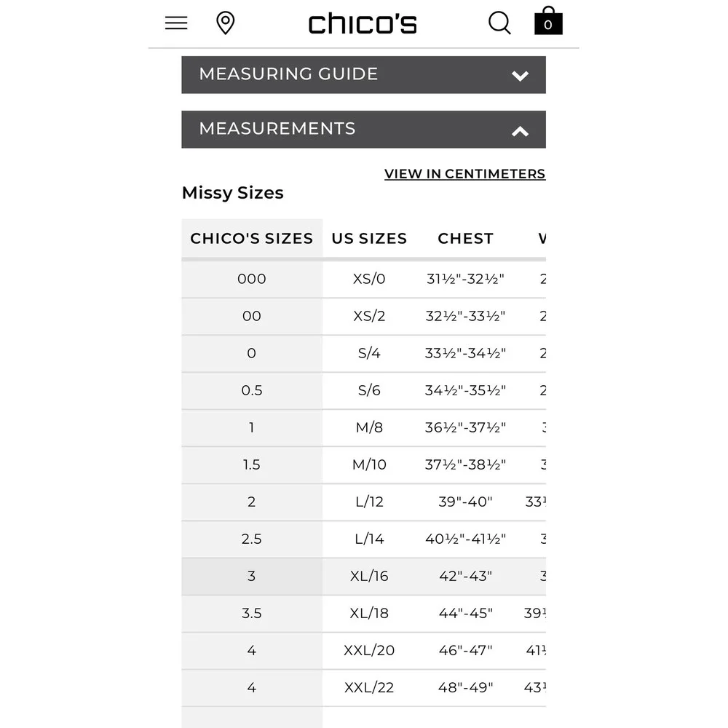Select the US Sizes column header
The height and width of the screenshot is (728, 728).
coord(369,238)
